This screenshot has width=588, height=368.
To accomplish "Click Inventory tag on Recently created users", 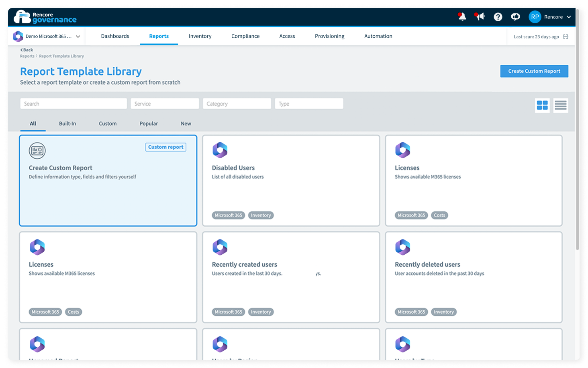I will click(261, 312).
